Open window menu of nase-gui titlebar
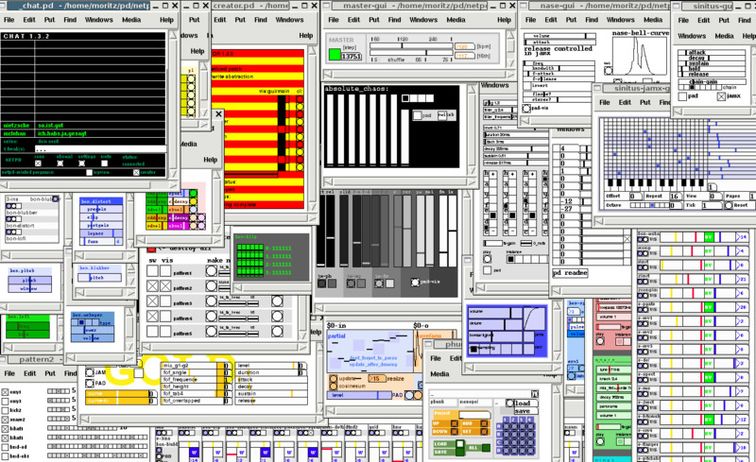756x462 pixels. (524, 6)
